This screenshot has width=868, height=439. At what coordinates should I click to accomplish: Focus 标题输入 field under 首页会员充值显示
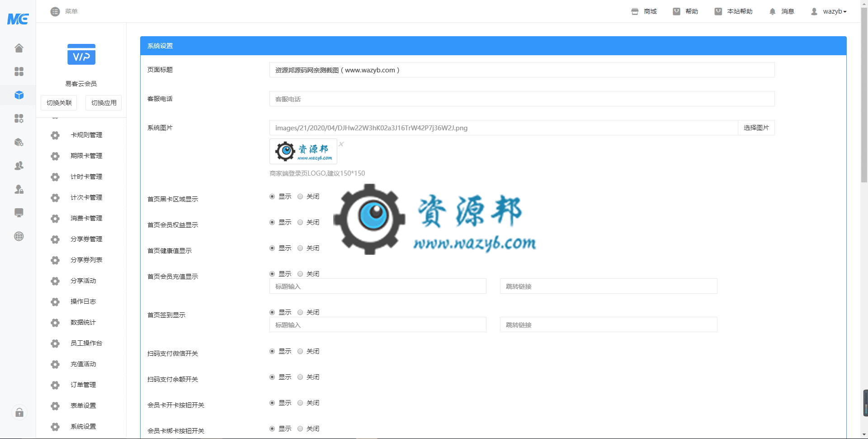(377, 286)
